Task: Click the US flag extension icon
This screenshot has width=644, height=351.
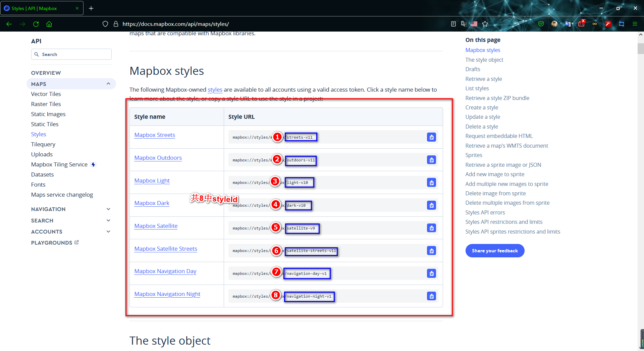Action: tap(474, 24)
